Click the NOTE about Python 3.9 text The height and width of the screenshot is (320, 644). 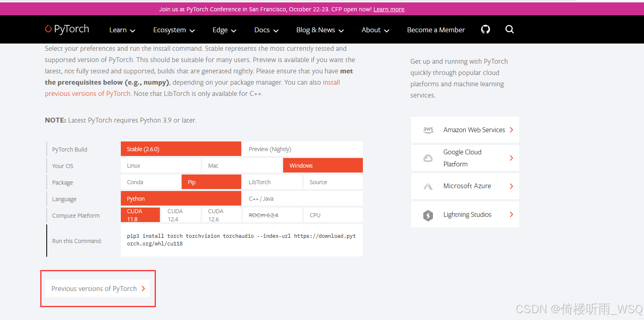click(120, 120)
